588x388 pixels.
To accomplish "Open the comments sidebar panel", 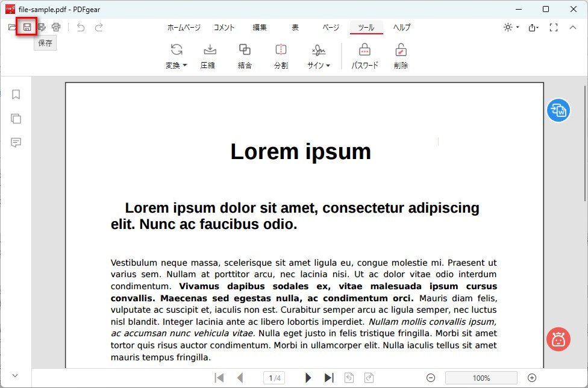I will coord(16,143).
